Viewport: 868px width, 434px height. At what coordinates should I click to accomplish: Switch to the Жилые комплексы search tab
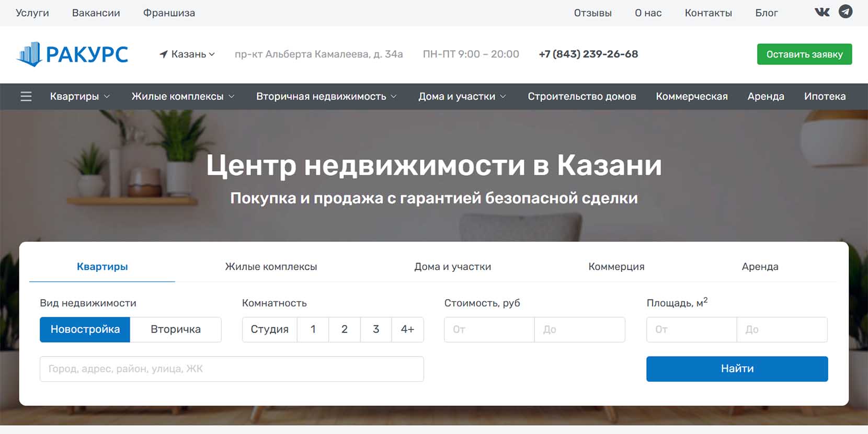pyautogui.click(x=271, y=267)
